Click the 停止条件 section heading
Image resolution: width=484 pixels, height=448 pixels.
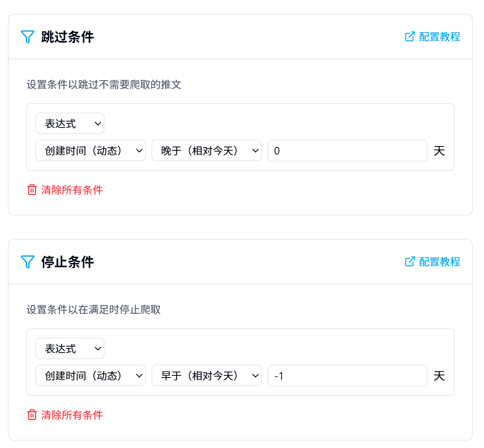[67, 262]
